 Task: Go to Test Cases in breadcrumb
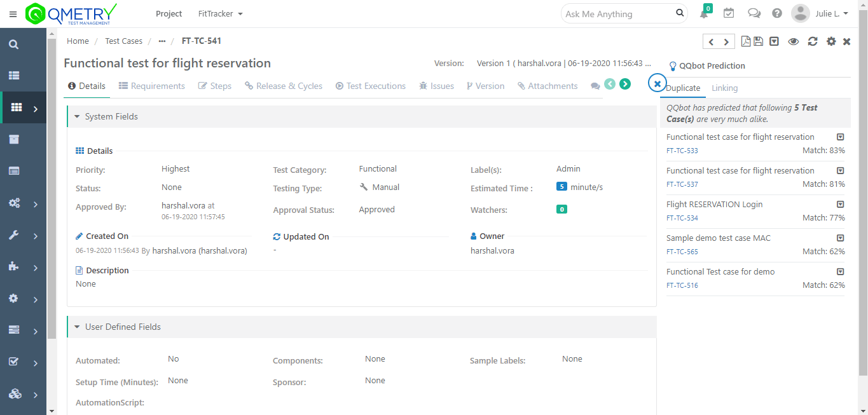[x=124, y=41]
